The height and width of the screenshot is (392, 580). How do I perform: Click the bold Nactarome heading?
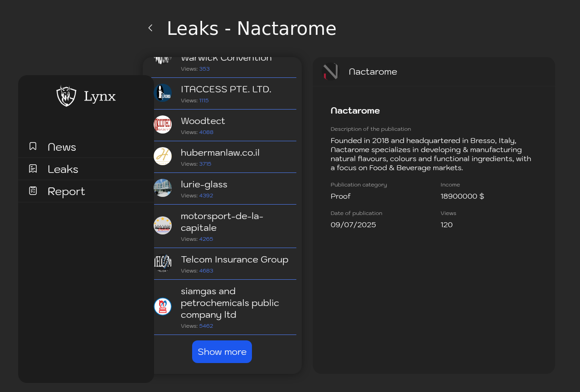pyautogui.click(x=355, y=110)
